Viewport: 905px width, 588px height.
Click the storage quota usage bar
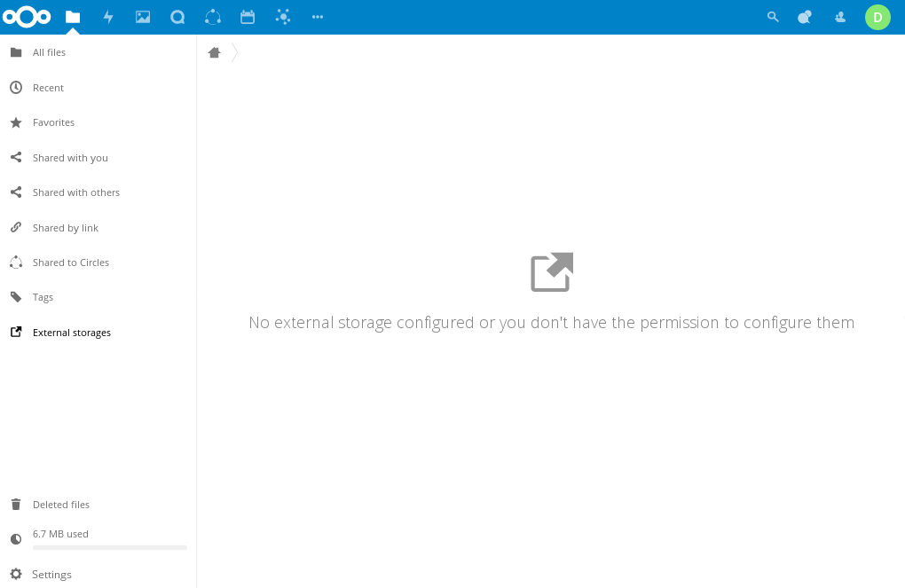click(109, 547)
